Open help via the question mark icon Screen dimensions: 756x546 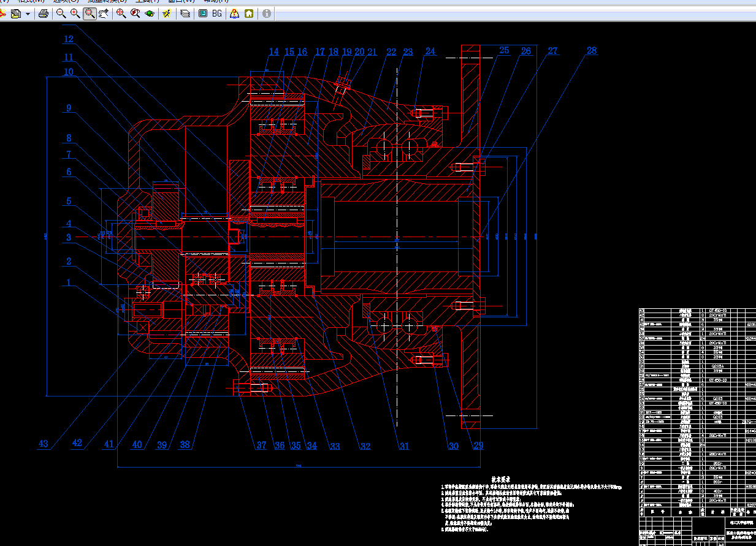pyautogui.click(x=234, y=13)
